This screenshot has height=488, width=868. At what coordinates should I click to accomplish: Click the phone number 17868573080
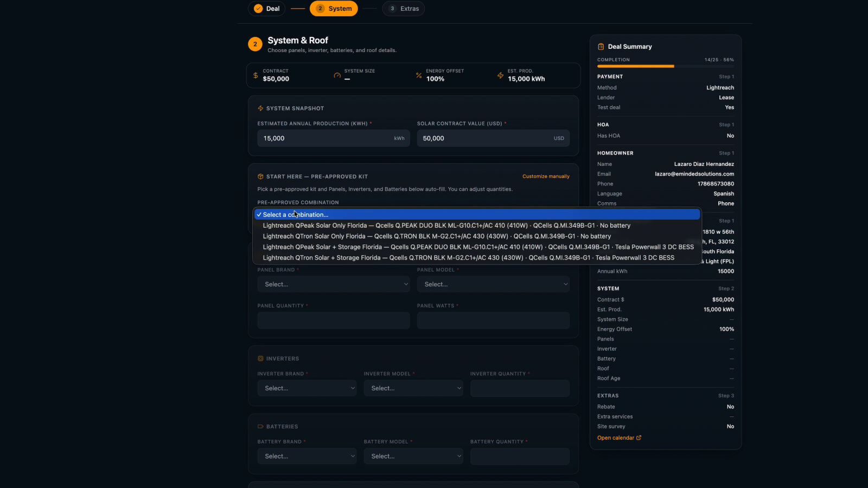(x=716, y=184)
